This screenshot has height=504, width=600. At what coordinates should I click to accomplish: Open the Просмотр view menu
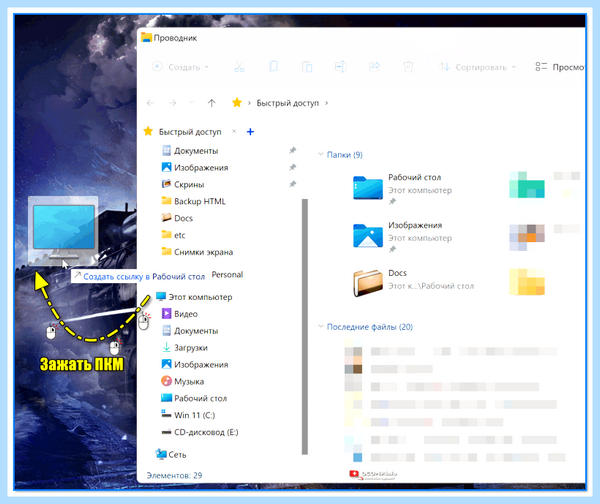click(560, 67)
